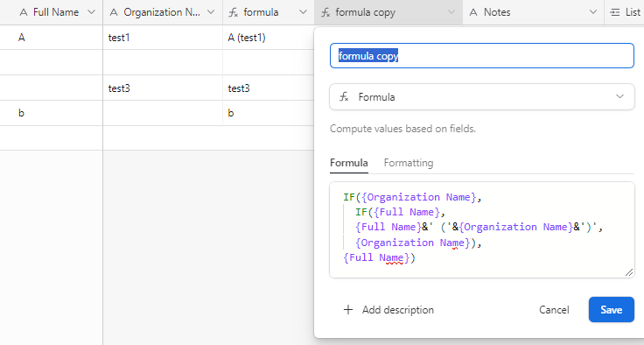Click the text-type icon beside Notes header

[x=473, y=12]
